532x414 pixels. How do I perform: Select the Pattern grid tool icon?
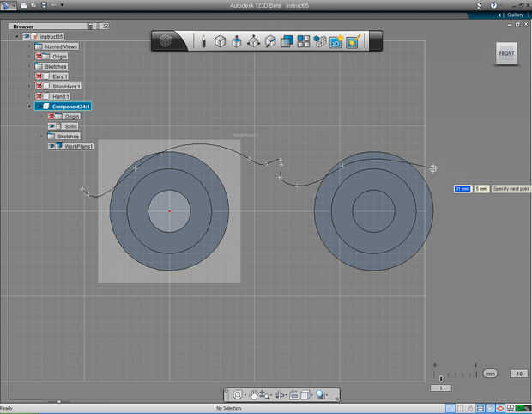click(x=303, y=40)
